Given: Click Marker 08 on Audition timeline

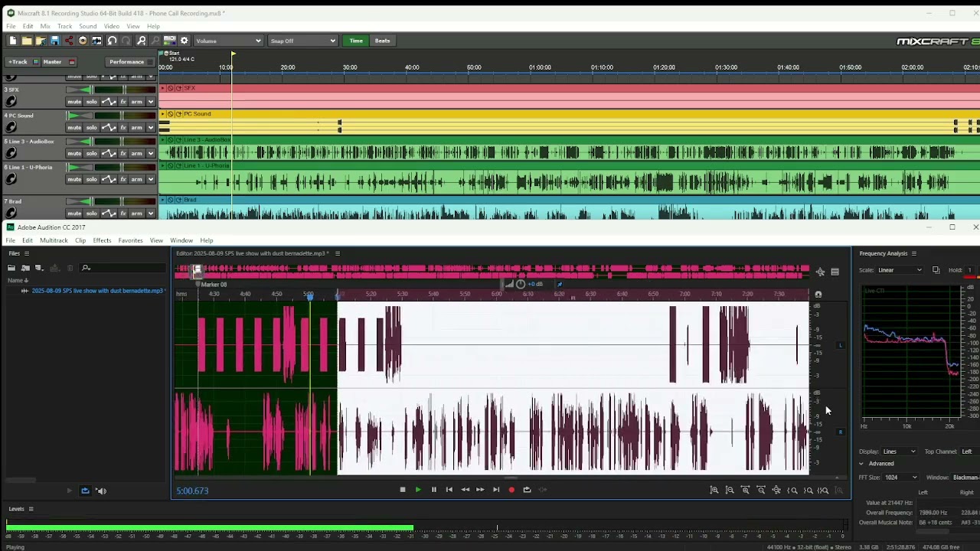Looking at the screenshot, I should [x=214, y=285].
